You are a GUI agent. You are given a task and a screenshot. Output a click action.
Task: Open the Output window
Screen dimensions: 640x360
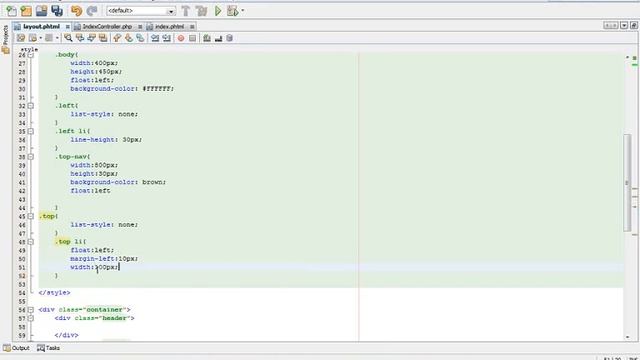click(x=16, y=348)
